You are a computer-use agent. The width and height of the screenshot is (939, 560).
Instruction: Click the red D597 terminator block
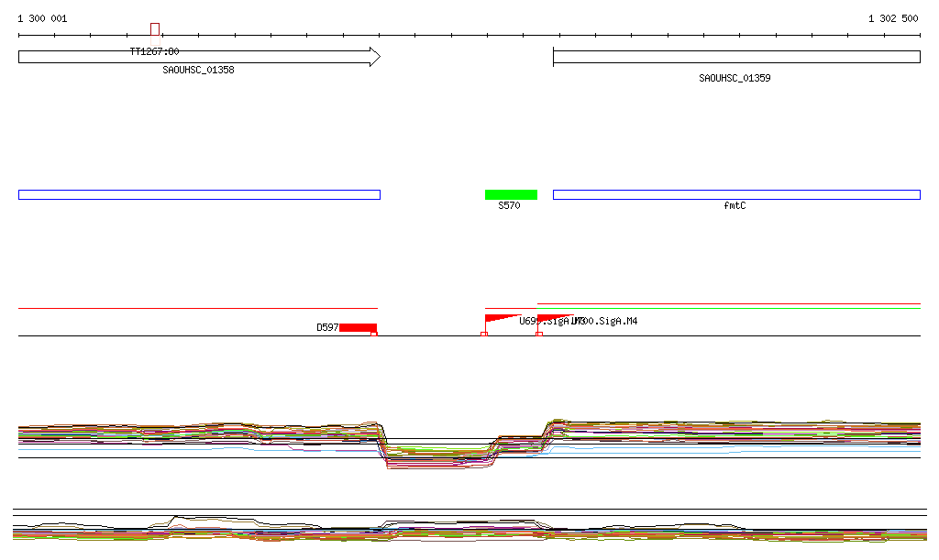pos(359,327)
